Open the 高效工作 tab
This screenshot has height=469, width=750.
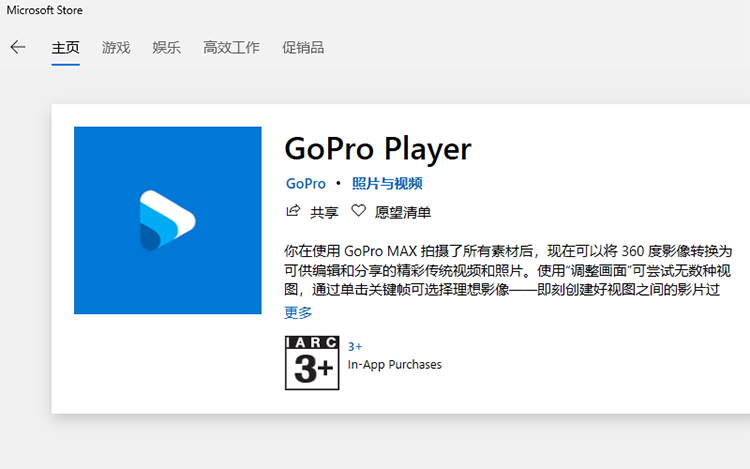point(232,47)
